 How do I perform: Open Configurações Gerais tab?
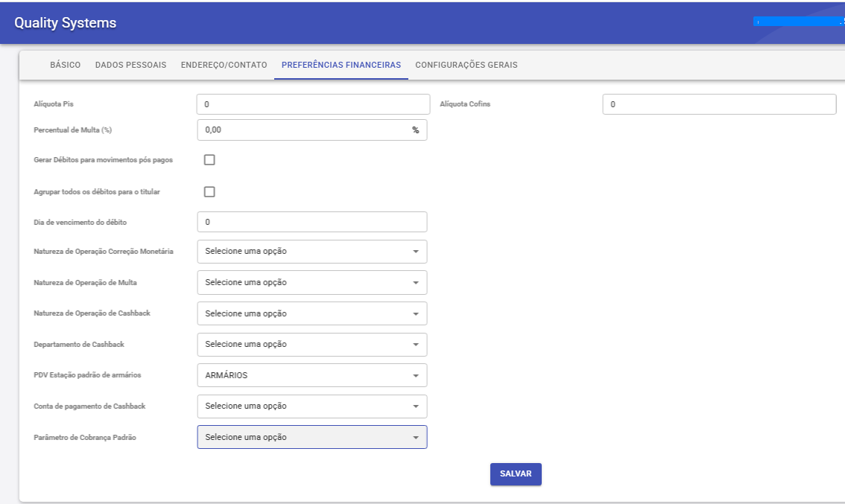click(466, 65)
